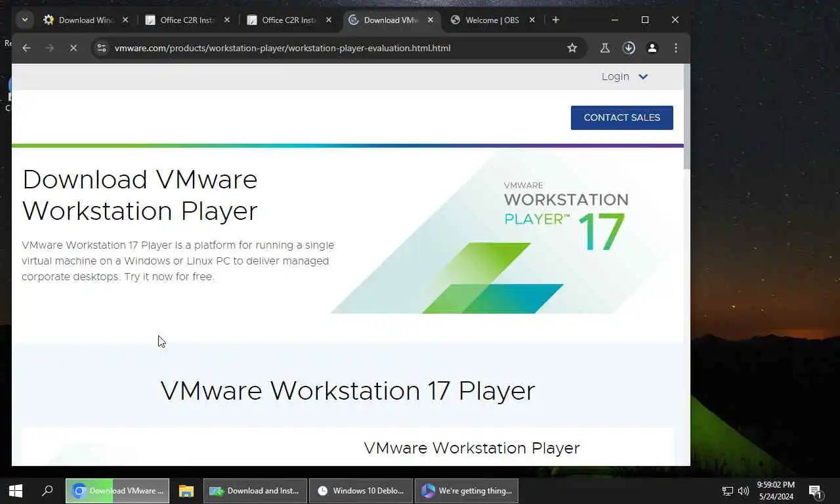The image size is (840, 504).
Task: Click the VMware Workstation Player subheading
Action: [472, 448]
